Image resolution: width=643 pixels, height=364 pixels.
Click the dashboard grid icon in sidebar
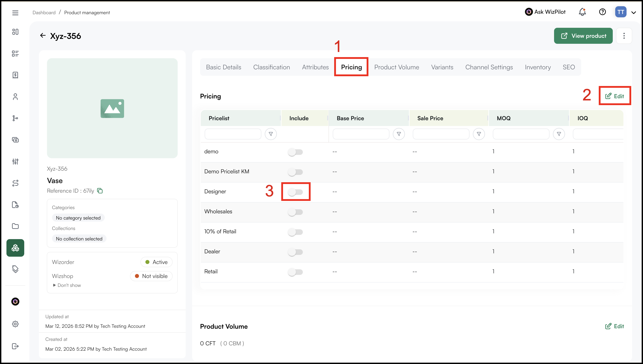coord(15,32)
